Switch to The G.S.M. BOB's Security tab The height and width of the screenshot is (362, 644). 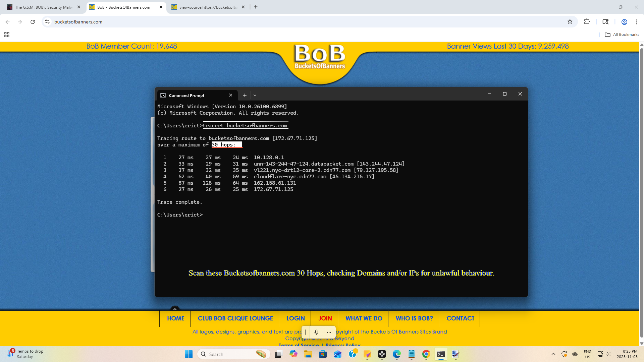(x=44, y=7)
